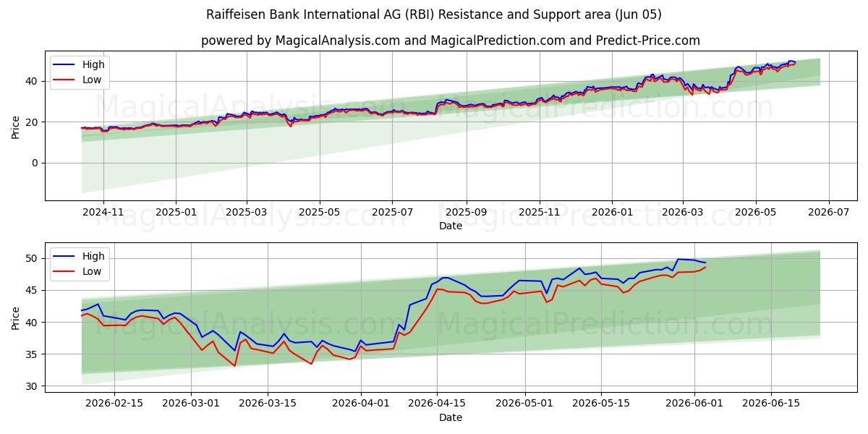Click the '2026-05' tick label on the top chart
The image size is (868, 434).
tap(756, 213)
